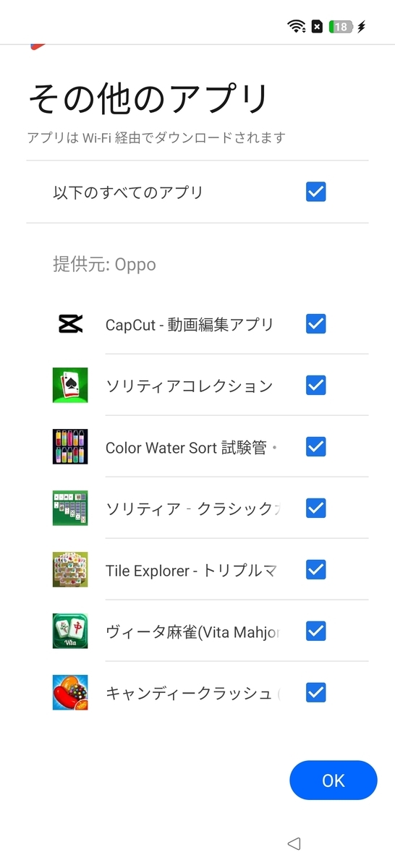This screenshot has width=395, height=868.
Task: Tap the Wi-Fi status bar icon
Action: [296, 27]
